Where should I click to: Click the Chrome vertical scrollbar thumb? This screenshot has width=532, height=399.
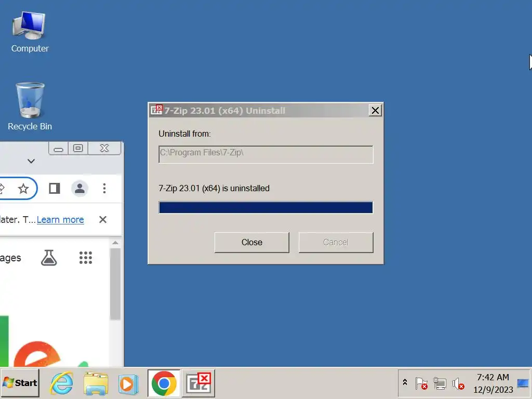115,284
